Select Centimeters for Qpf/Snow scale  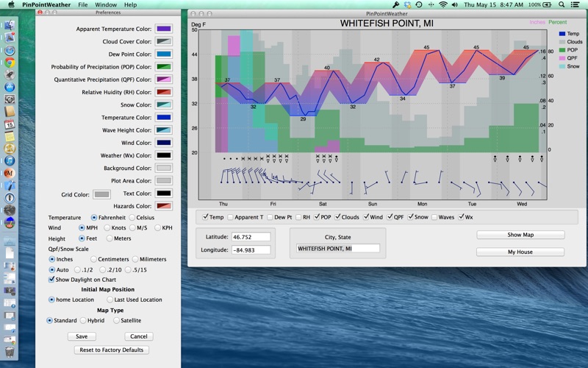93,259
